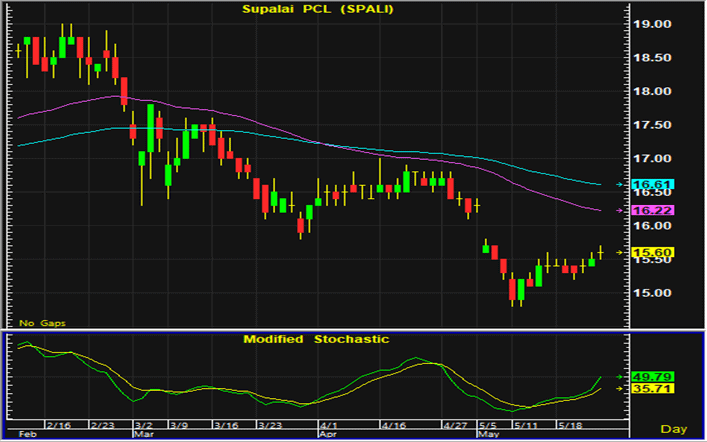This screenshot has width=707, height=442.
Task: Click the 3/2 date marker
Action: point(144,425)
